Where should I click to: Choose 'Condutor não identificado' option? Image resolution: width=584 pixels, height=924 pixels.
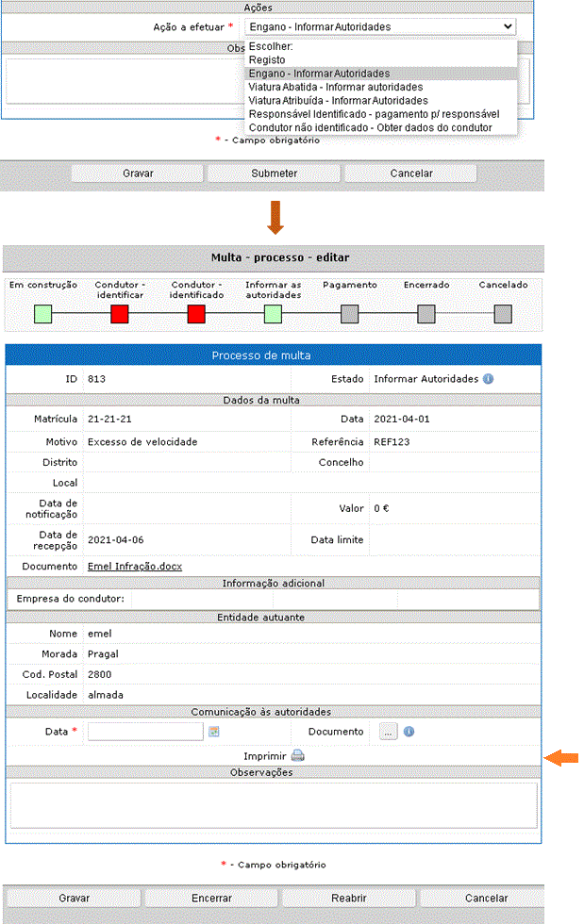[x=370, y=127]
